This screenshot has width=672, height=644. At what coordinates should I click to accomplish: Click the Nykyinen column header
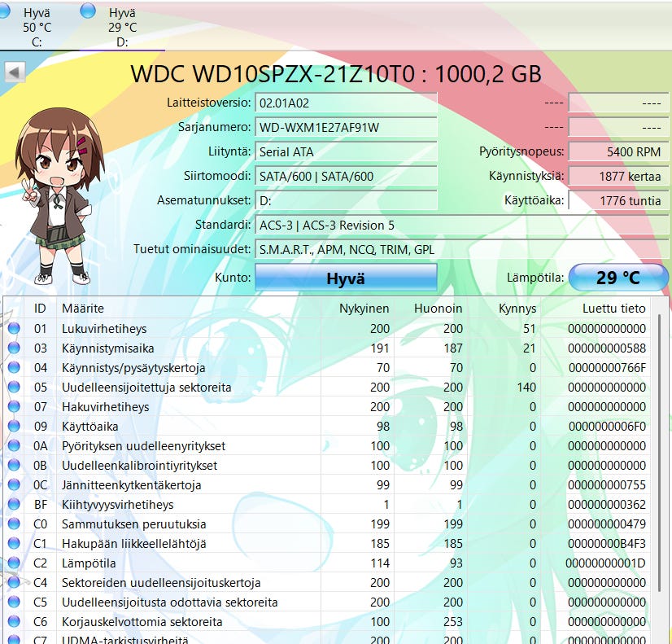(364, 309)
